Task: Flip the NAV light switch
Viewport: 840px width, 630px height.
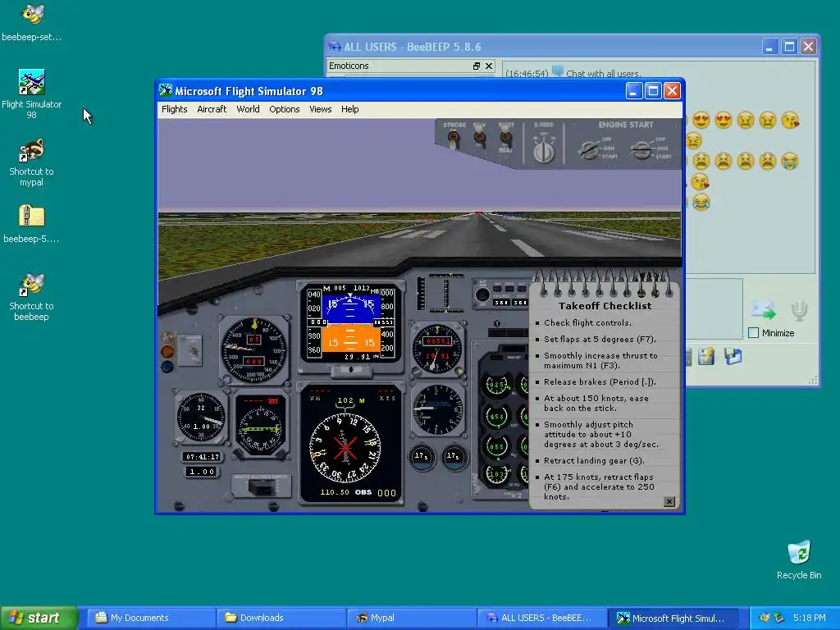Action: click(x=479, y=138)
